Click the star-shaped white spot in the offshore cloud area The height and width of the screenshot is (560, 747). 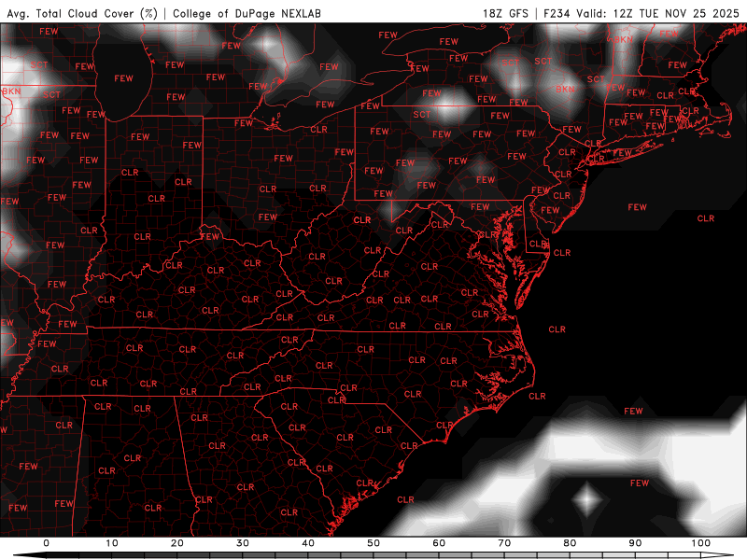click(x=587, y=500)
